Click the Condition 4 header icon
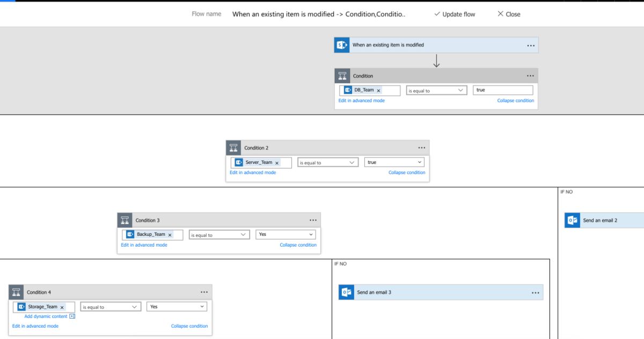Image resolution: width=644 pixels, height=339 pixels. 16,292
